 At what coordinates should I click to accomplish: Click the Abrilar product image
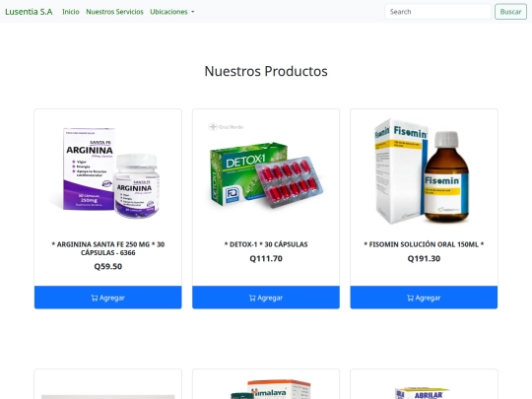click(x=424, y=393)
